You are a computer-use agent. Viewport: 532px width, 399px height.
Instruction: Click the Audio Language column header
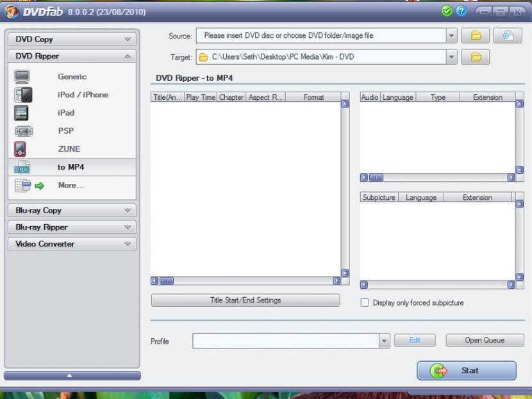398,97
